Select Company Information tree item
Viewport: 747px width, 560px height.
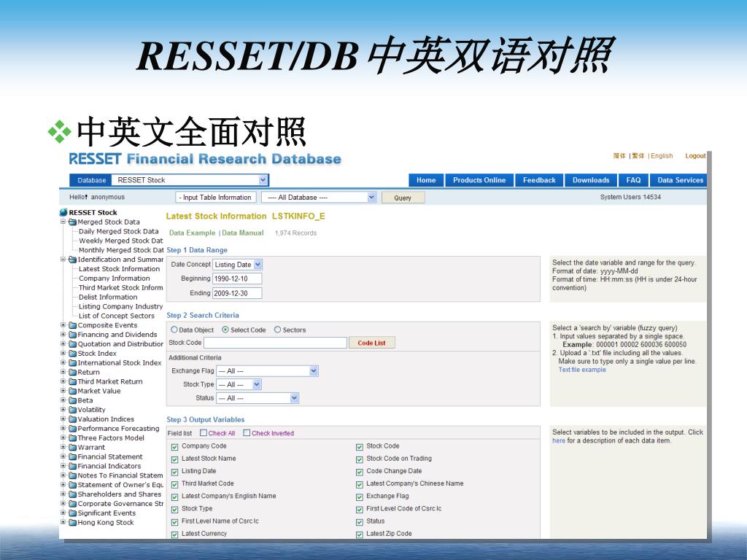click(x=115, y=278)
